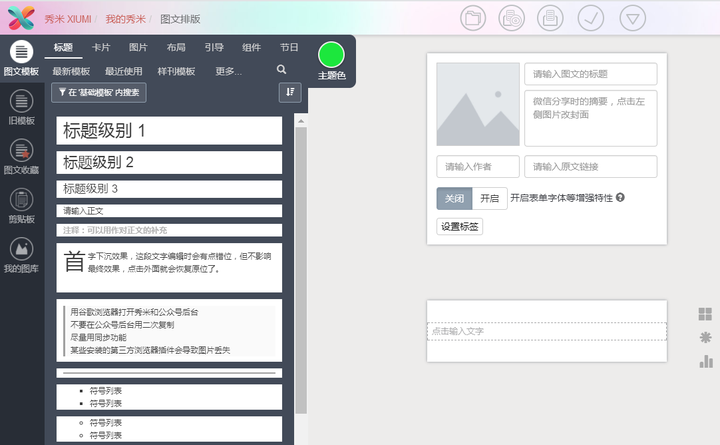Viewport: 720px width, 445px height.
Task: Insert hollow bullet 符号列表 template
Action: click(169, 429)
